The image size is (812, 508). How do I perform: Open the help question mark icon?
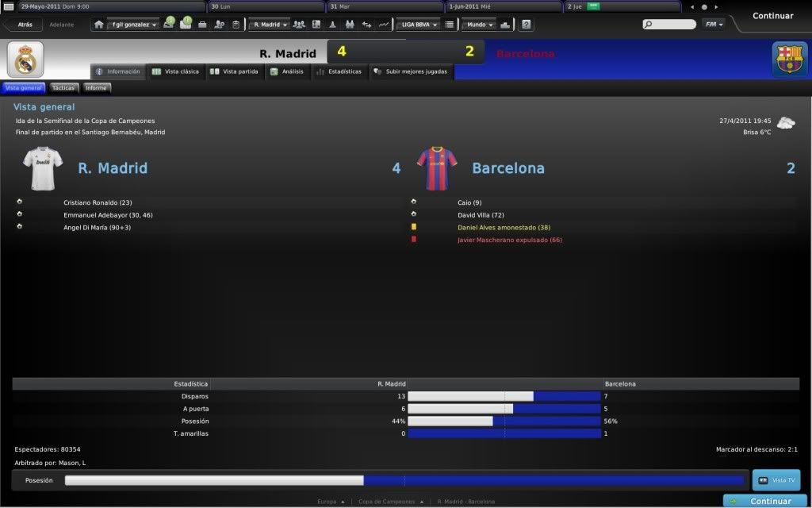tap(527, 25)
